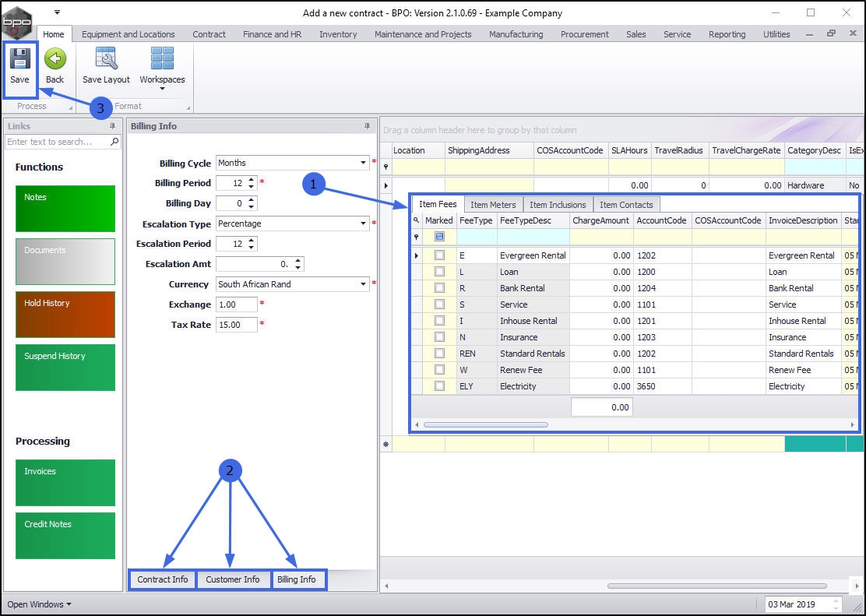Image resolution: width=866 pixels, height=616 pixels.
Task: Click the green Invoices tile
Action: click(x=65, y=483)
